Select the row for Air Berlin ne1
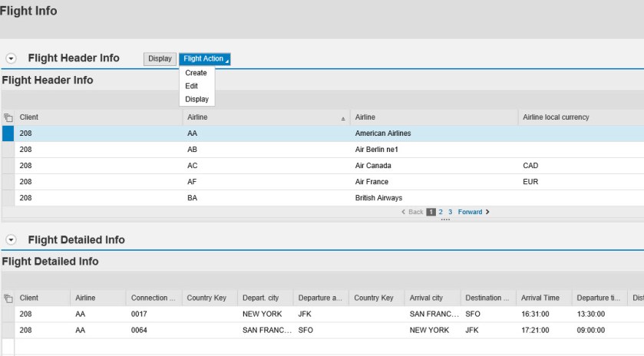This screenshot has height=356, width=644. click(x=8, y=150)
